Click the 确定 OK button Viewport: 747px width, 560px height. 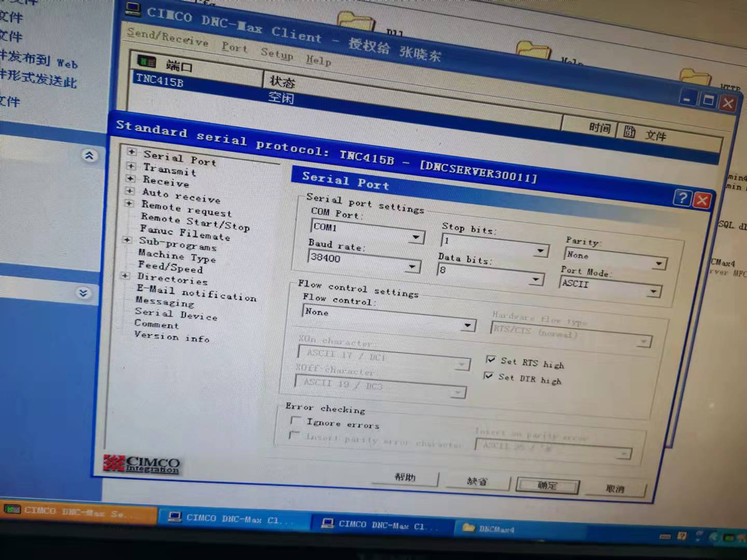tap(547, 485)
